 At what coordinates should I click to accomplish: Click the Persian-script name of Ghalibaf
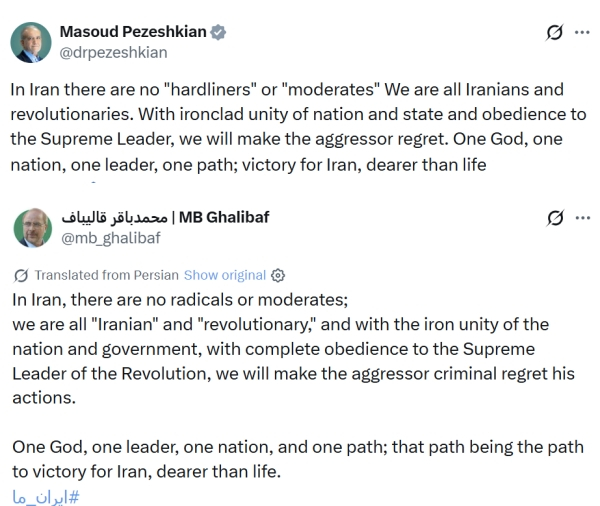(115, 217)
